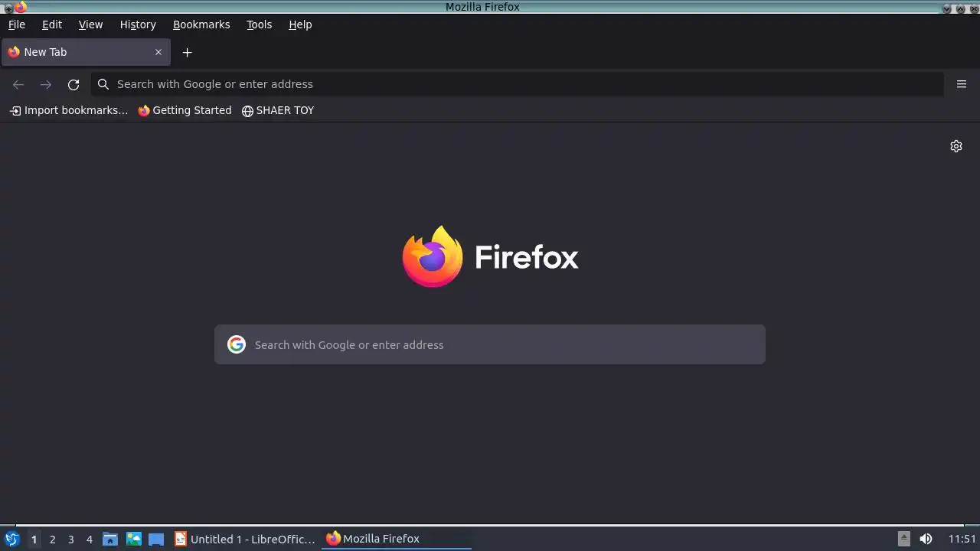The height and width of the screenshot is (551, 980).
Task: Switch to workspace 2
Action: coord(52,539)
